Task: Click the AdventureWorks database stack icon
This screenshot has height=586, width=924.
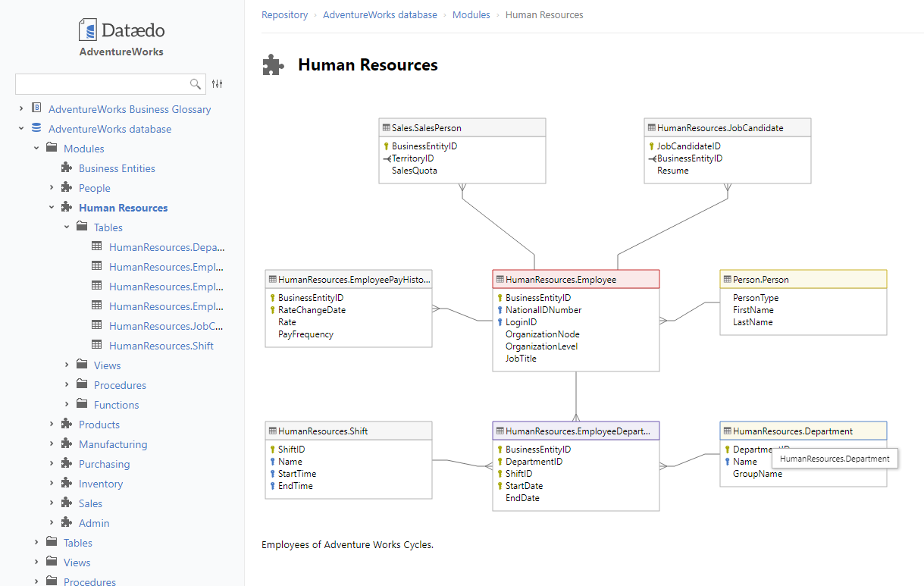Action: click(36, 128)
